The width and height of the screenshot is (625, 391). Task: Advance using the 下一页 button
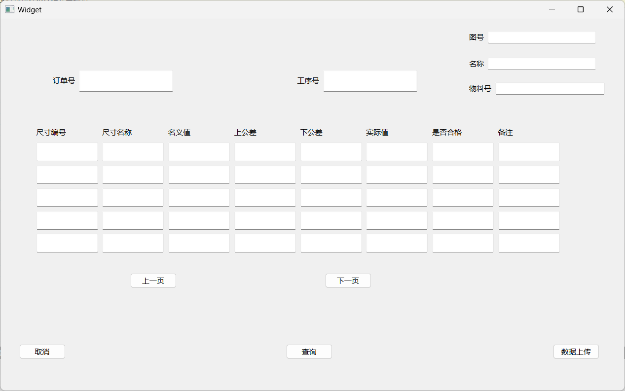[x=348, y=281]
